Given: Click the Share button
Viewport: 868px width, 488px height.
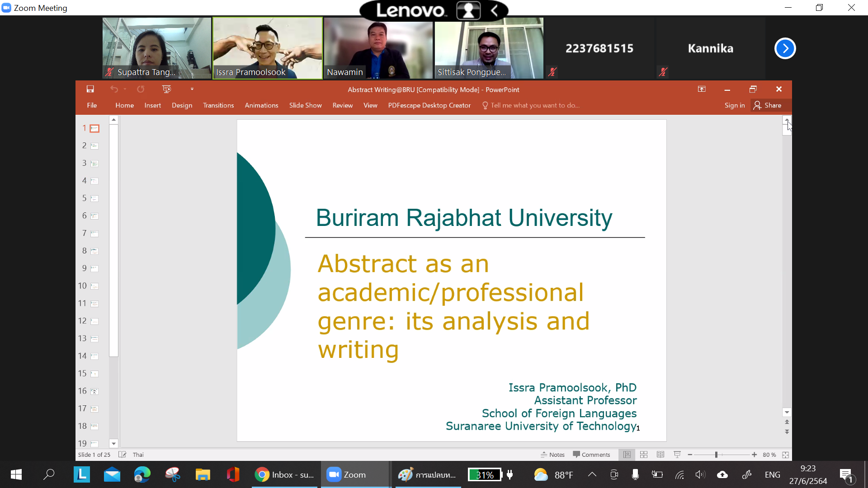Looking at the screenshot, I should pos(768,105).
